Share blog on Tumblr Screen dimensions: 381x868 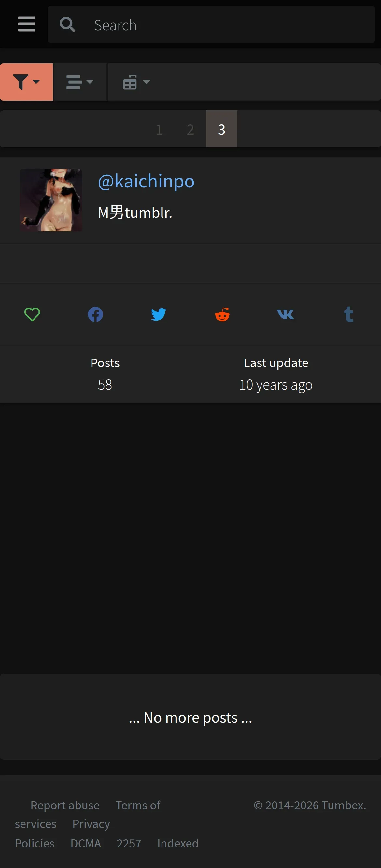349,314
